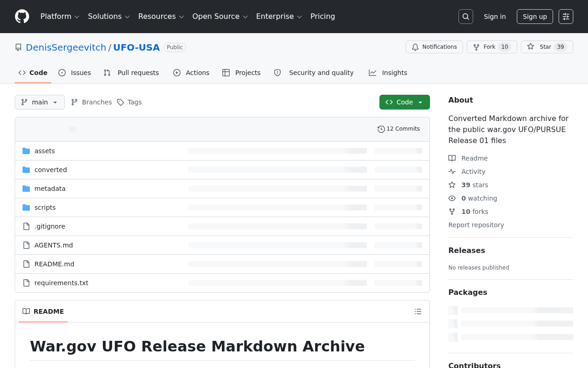This screenshot has width=588, height=368.
Task: Click the Tags tag icon
Action: click(120, 102)
